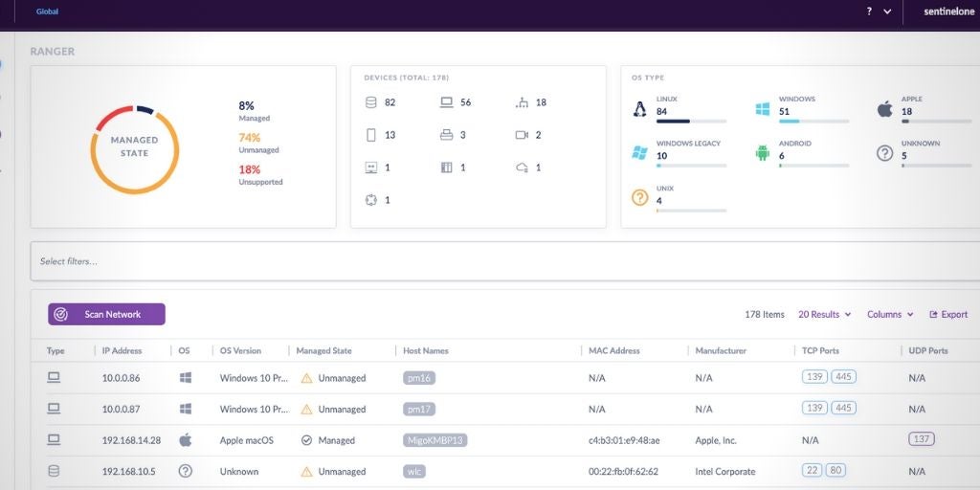Image resolution: width=980 pixels, height=490 pixels.
Task: Select the printer device icon showing 3
Action: [x=446, y=135]
